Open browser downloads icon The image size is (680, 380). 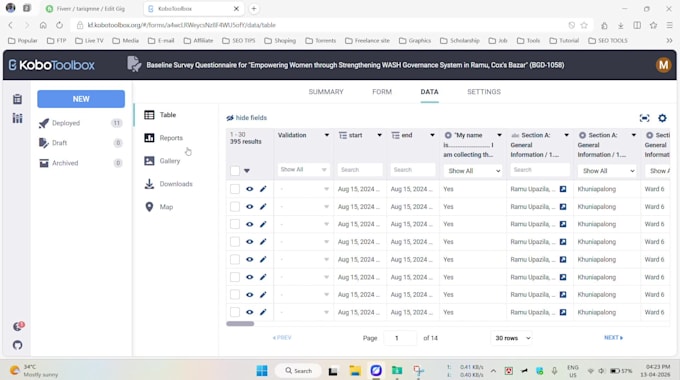pyautogui.click(x=621, y=25)
